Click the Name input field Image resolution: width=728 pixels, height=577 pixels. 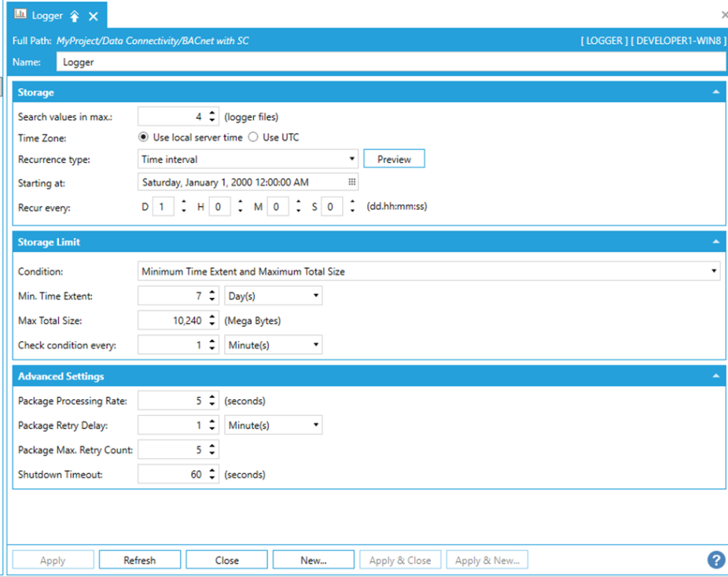pos(389,62)
